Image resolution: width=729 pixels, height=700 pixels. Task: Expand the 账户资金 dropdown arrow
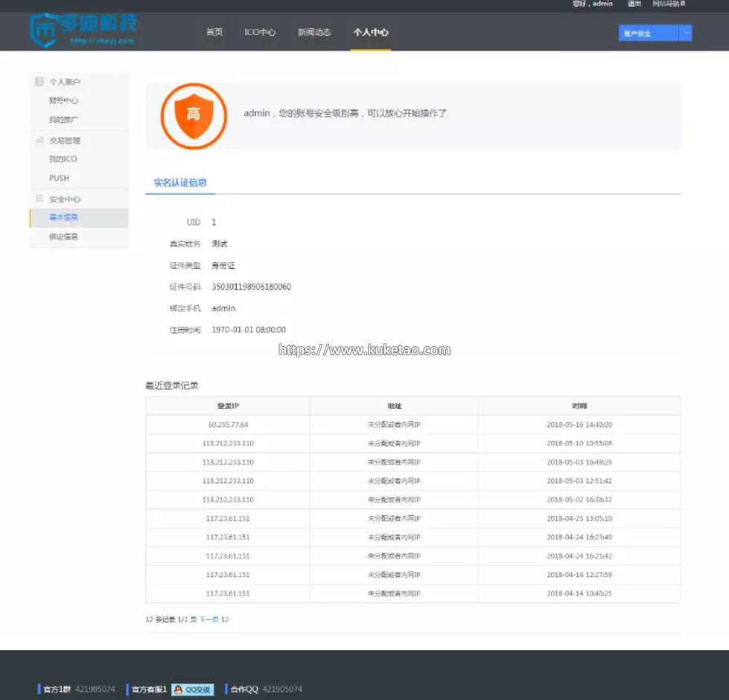[x=686, y=33]
